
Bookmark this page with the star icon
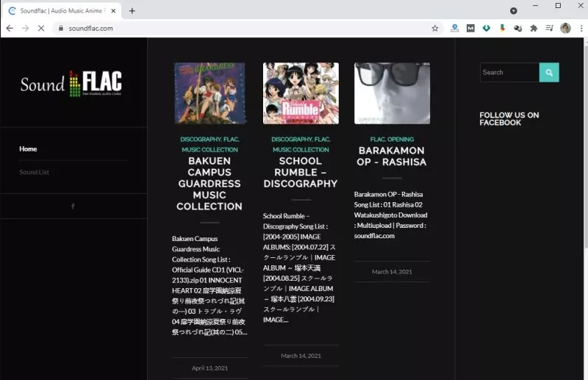(x=435, y=28)
